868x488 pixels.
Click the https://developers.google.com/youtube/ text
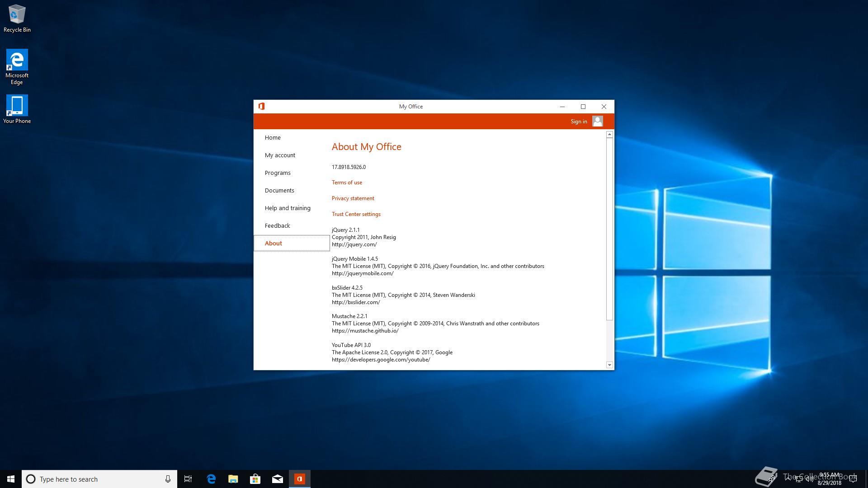point(381,360)
